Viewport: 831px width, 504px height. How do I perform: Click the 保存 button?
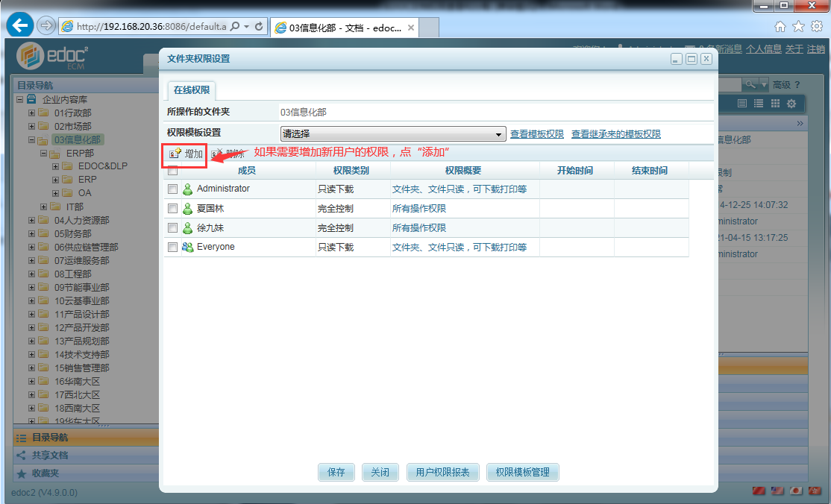tap(336, 472)
